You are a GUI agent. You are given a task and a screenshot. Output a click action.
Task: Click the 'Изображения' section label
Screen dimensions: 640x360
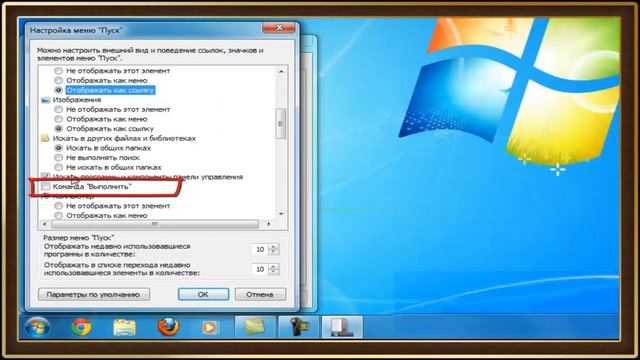[x=77, y=100]
